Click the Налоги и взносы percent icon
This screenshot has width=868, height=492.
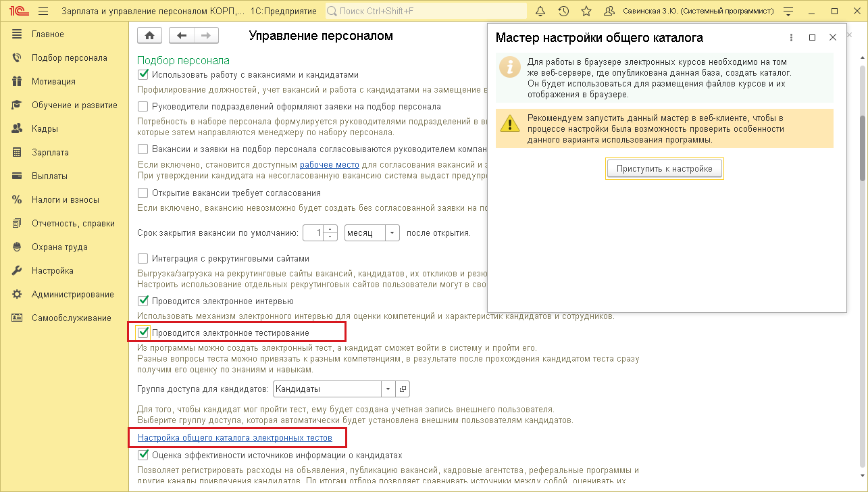18,200
